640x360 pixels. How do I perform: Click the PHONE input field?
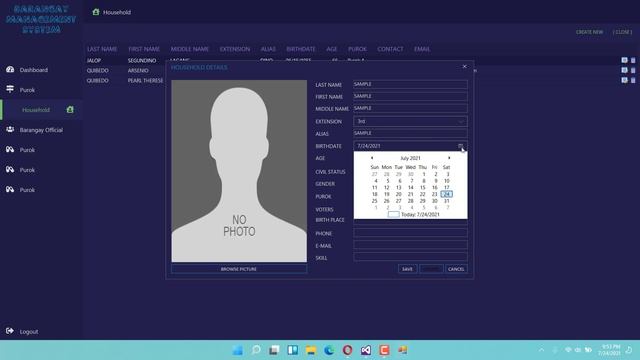[410, 233]
